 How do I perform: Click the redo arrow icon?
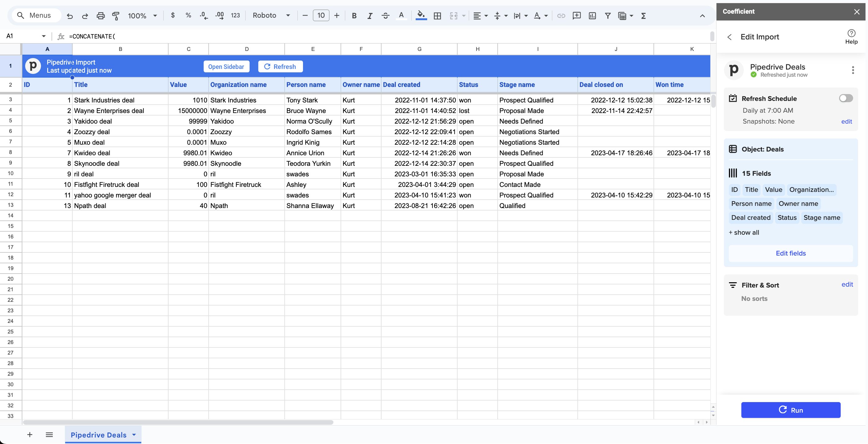pos(85,16)
